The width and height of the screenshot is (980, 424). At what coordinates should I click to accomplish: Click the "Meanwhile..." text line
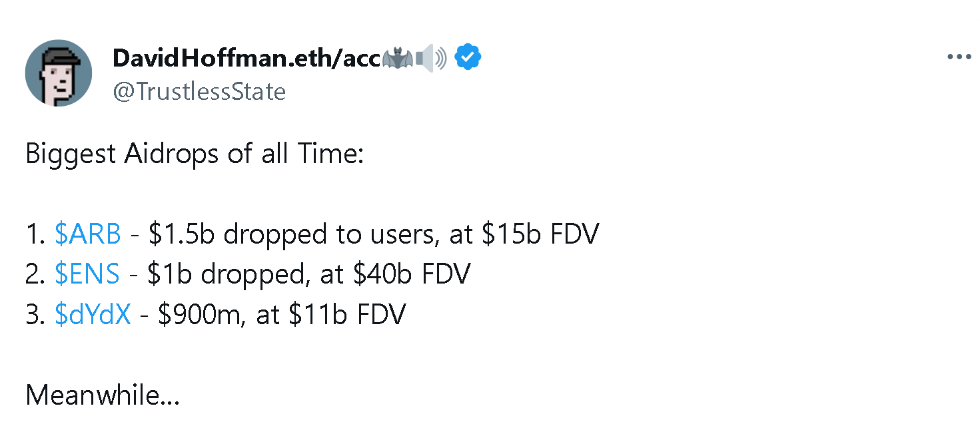tap(103, 395)
